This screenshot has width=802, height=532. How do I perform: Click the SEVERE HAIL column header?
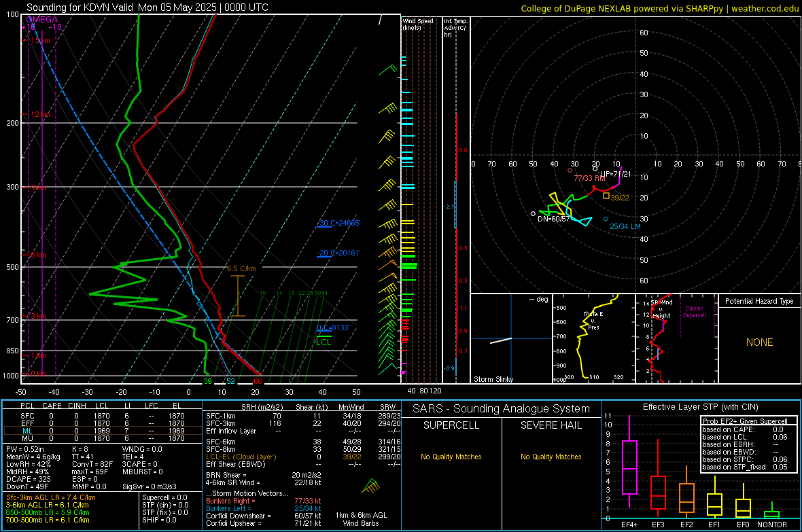(x=551, y=425)
